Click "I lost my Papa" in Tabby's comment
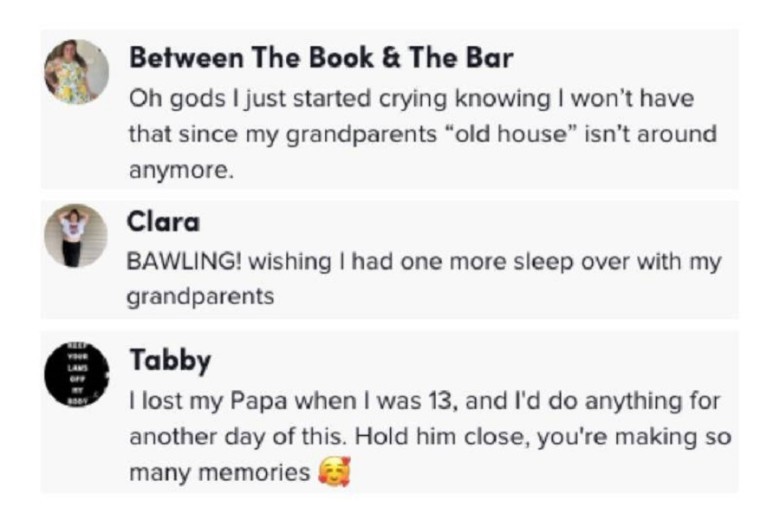Screen dimensions: 780x520 tap(208, 402)
